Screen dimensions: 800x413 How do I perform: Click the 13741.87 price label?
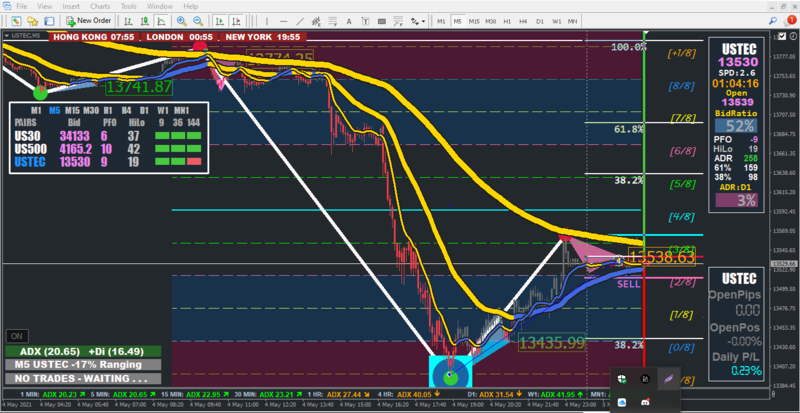pyautogui.click(x=139, y=87)
